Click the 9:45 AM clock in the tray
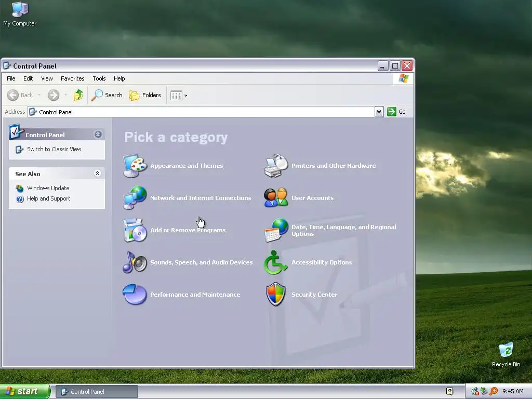 point(513,392)
